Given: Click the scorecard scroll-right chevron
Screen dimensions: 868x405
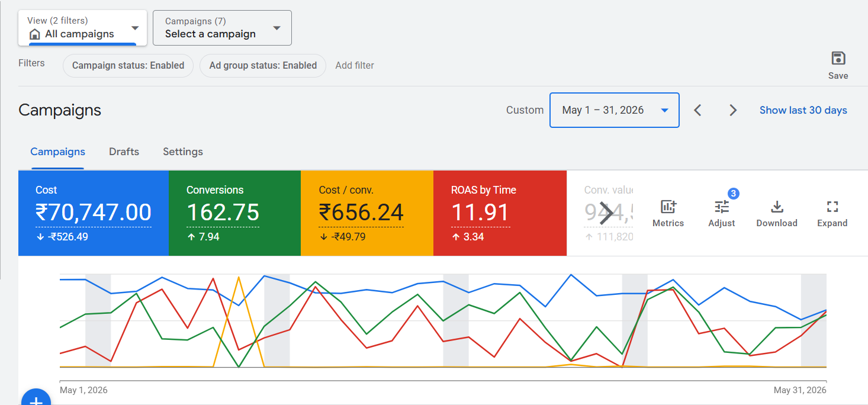Looking at the screenshot, I should click(x=606, y=213).
